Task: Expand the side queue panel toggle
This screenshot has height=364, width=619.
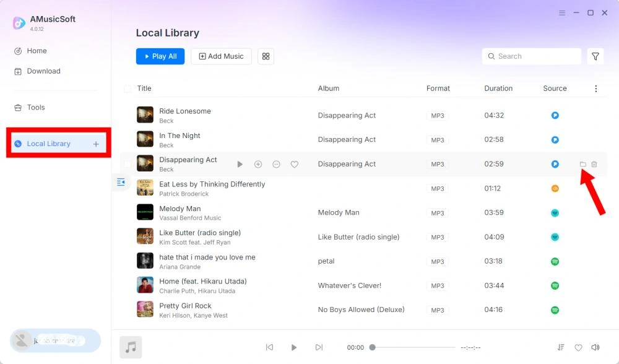Action: (121, 182)
